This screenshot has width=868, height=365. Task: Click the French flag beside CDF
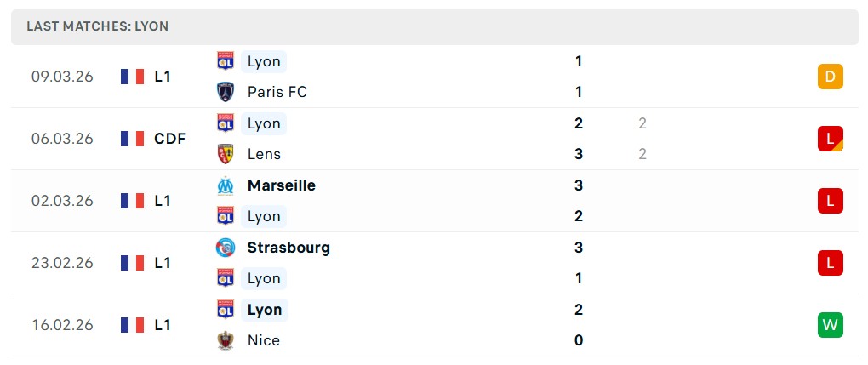click(x=132, y=139)
